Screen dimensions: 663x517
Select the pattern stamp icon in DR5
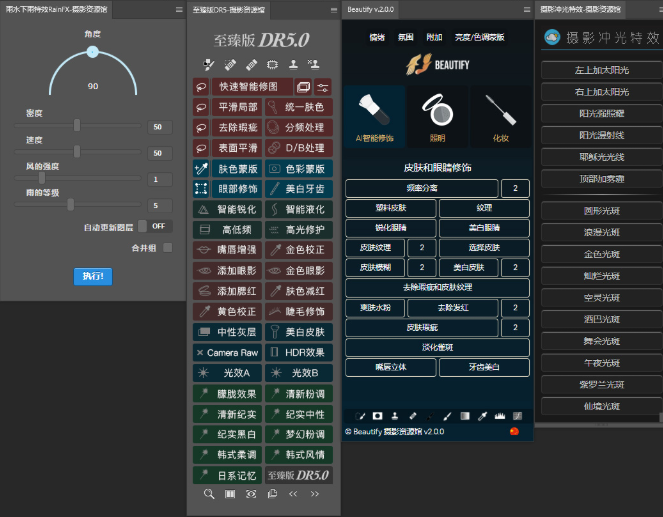tap(314, 65)
